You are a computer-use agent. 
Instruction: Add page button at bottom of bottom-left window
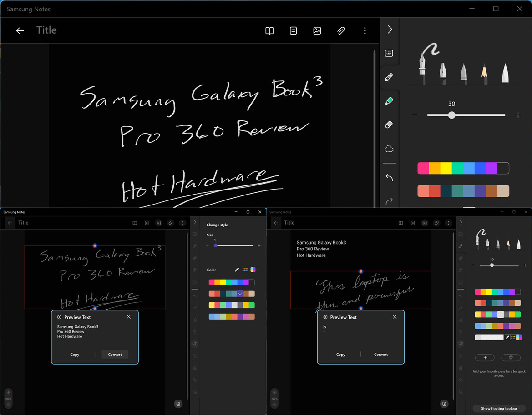178,404
